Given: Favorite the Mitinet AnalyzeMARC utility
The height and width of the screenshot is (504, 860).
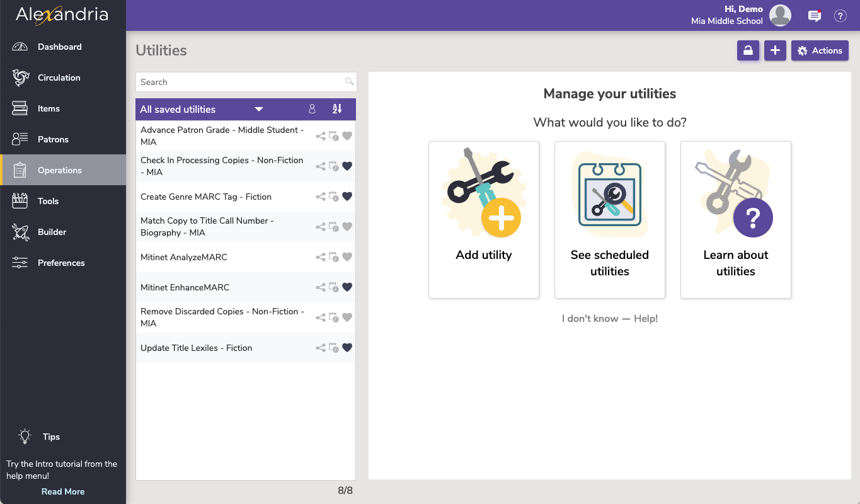Looking at the screenshot, I should 347,256.
